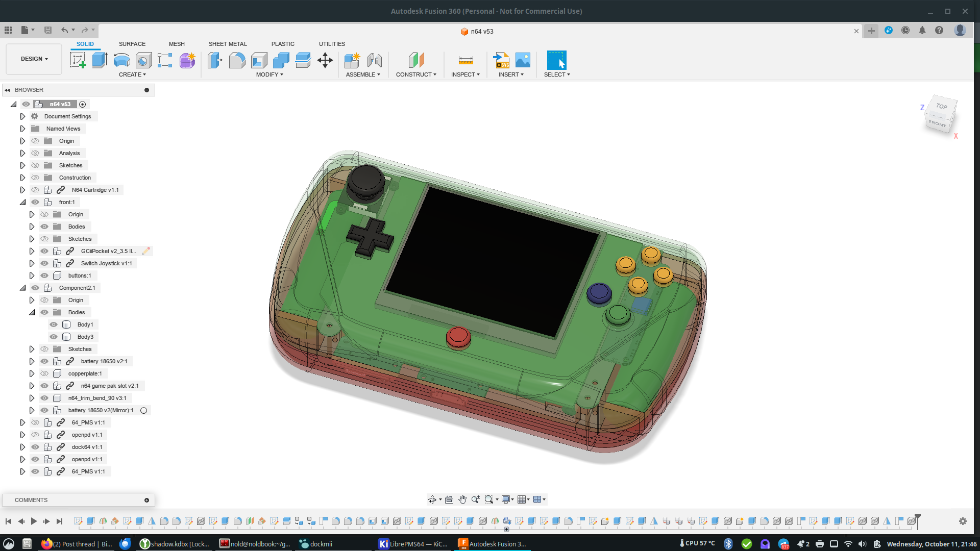The height and width of the screenshot is (551, 980).
Task: Click the Orbit navigation icon
Action: tap(432, 499)
